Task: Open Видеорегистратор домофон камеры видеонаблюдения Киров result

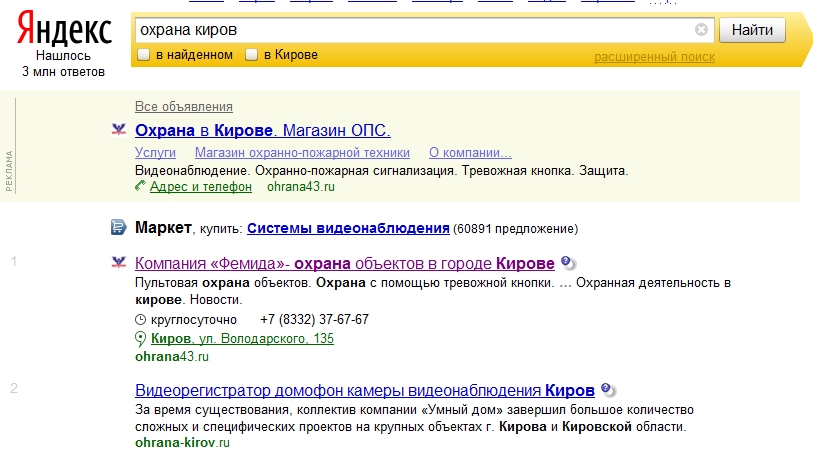Action: pos(365,390)
